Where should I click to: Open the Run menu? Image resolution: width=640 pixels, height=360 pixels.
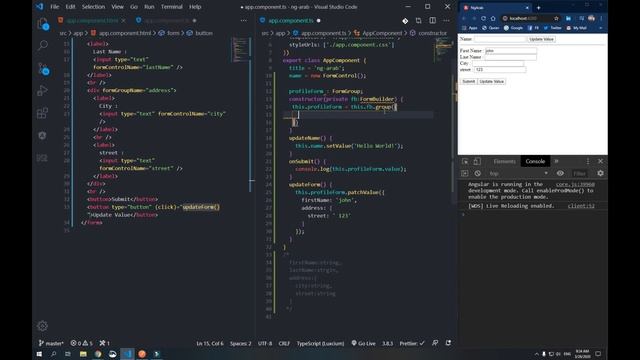pos(149,7)
